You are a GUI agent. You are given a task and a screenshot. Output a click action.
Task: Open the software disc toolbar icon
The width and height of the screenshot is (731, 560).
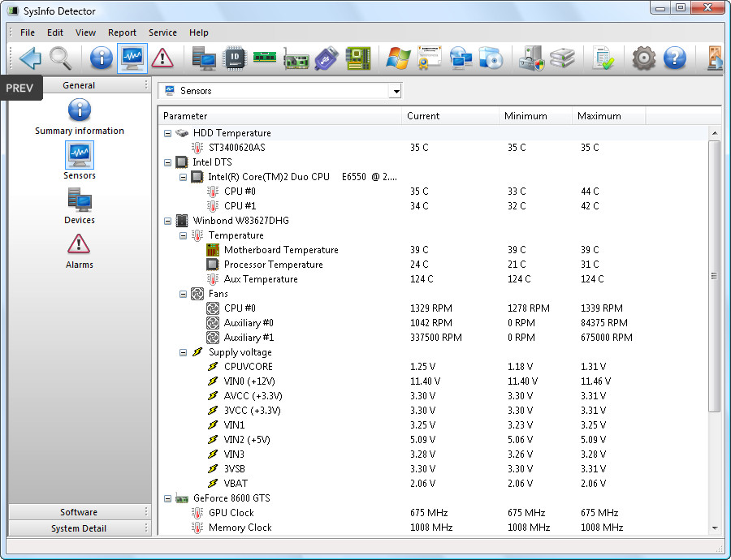click(491, 58)
